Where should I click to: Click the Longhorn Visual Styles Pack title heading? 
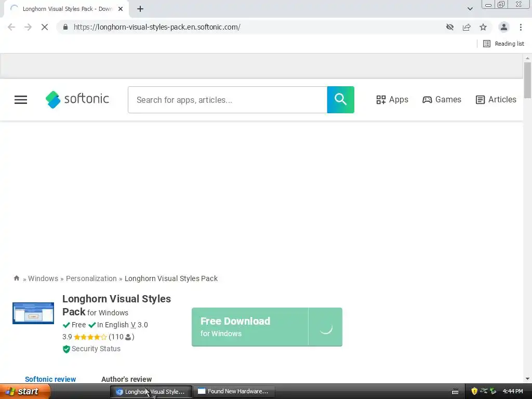116,305
